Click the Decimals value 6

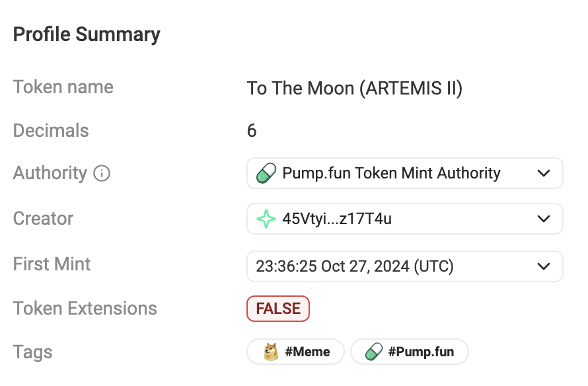tap(252, 131)
